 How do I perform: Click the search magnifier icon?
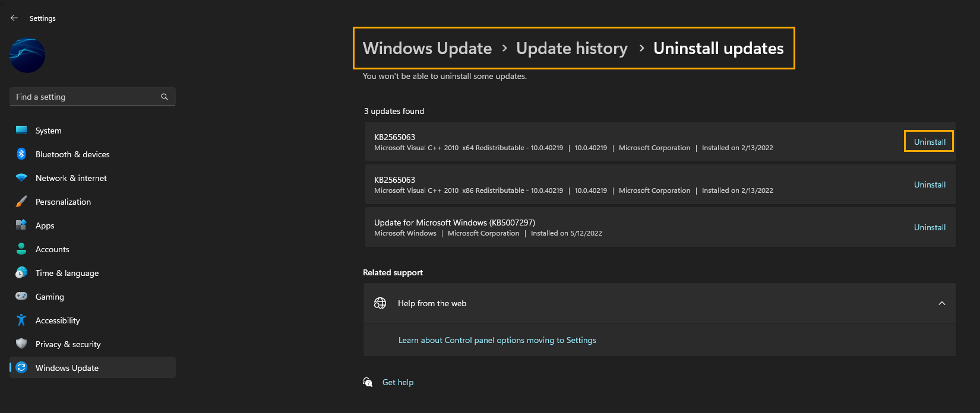pyautogui.click(x=165, y=97)
